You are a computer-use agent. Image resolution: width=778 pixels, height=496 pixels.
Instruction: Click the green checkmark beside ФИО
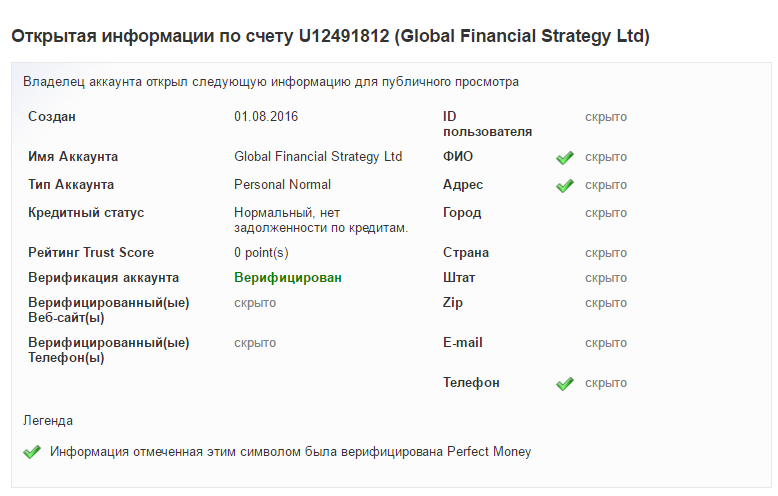click(565, 157)
